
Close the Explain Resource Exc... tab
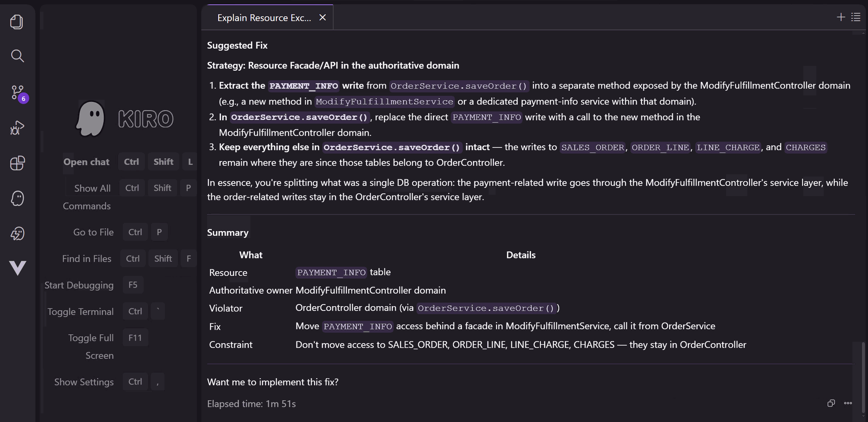[x=322, y=17]
